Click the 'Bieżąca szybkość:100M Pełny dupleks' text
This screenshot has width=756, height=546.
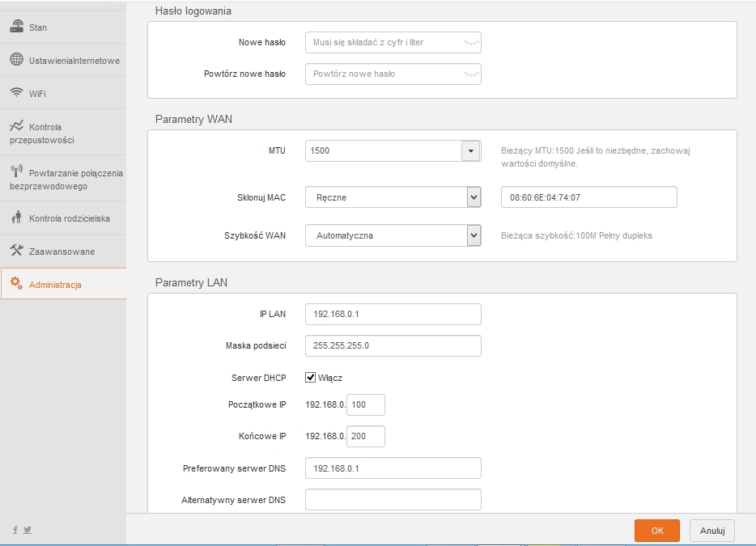(x=576, y=235)
